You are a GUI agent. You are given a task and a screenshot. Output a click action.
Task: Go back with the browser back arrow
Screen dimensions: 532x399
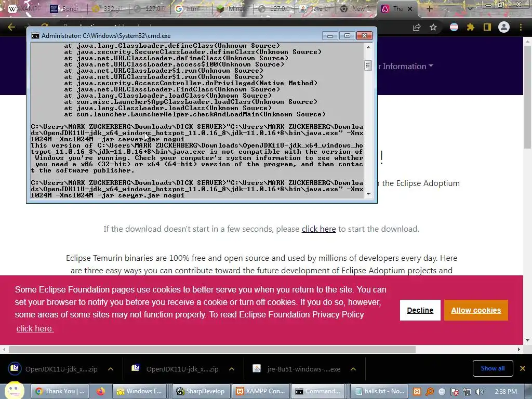(11, 27)
